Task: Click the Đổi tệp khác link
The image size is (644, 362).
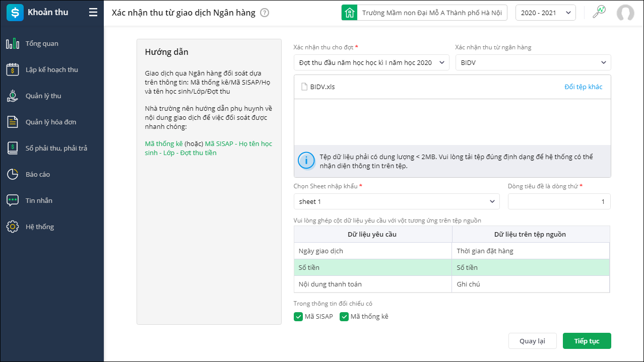Action: [x=583, y=87]
